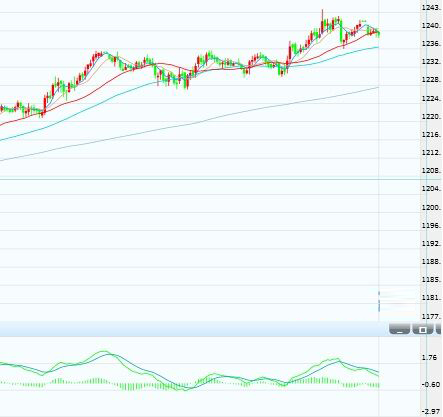Click the 1243 top price label
The height and width of the screenshot is (417, 443).
432,7
